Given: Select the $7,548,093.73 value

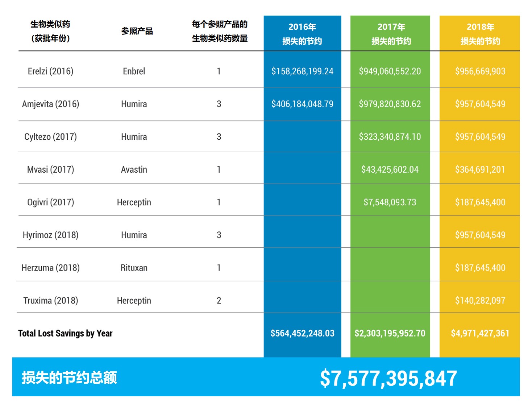Looking at the screenshot, I should (x=390, y=202).
